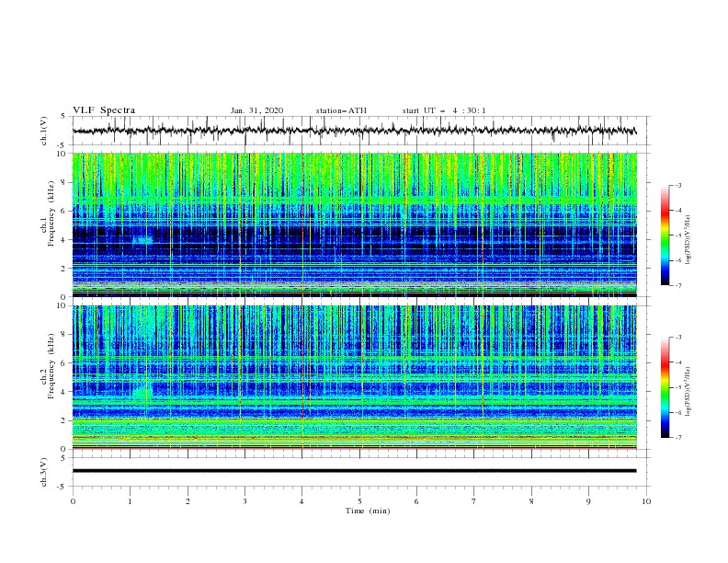Click the ch.2 panel's color scale bar
Viewport: 728px width, 563px height.
point(665,387)
